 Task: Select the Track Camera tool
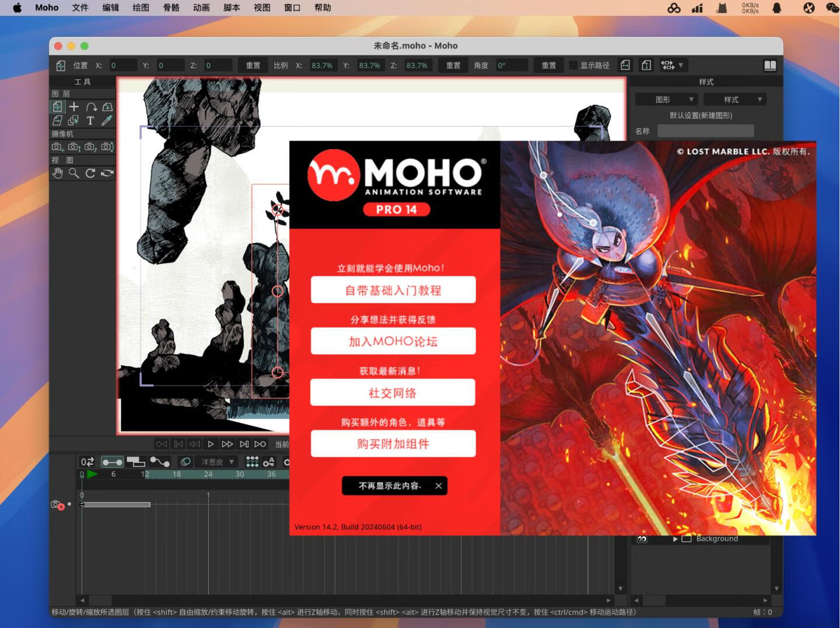pyautogui.click(x=57, y=147)
